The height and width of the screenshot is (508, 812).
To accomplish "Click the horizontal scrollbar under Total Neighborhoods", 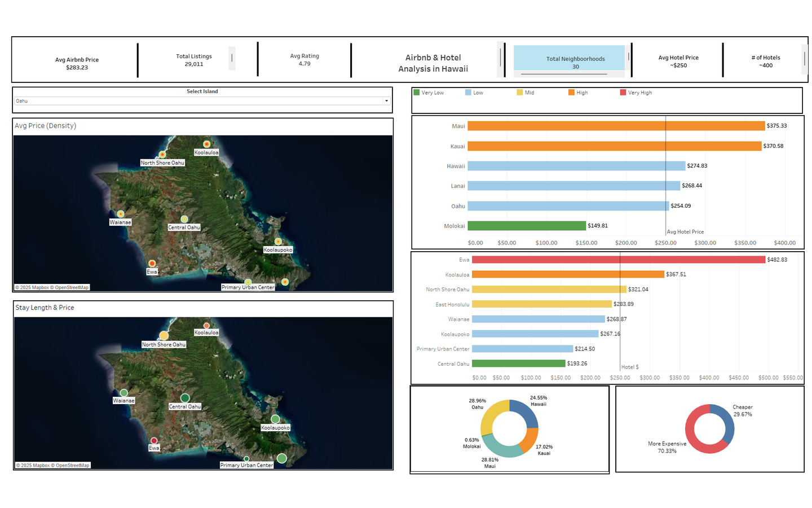I will tap(564, 74).
